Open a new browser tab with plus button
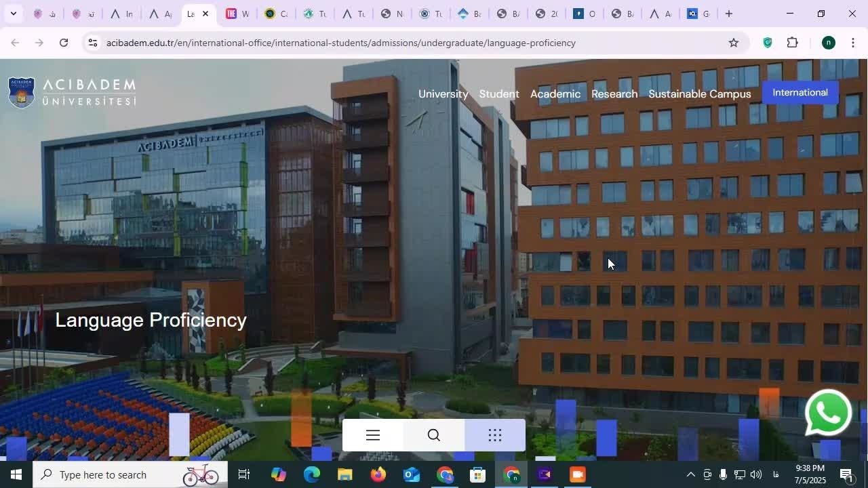Viewport: 868px width, 488px height. point(729,14)
